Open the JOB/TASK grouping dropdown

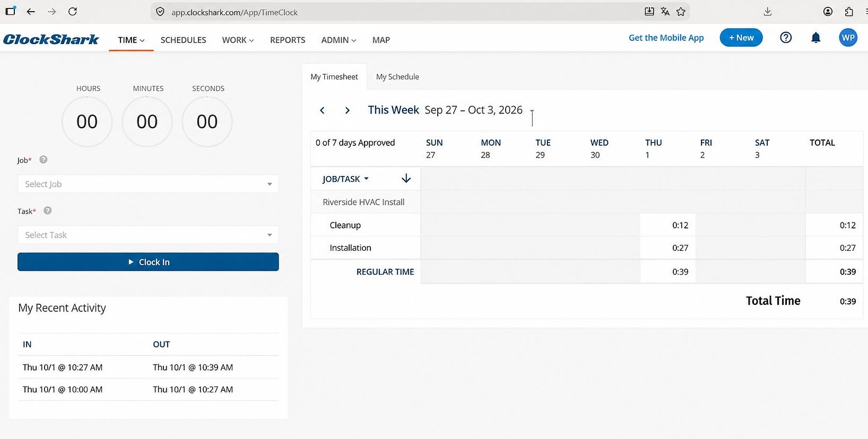pos(345,179)
